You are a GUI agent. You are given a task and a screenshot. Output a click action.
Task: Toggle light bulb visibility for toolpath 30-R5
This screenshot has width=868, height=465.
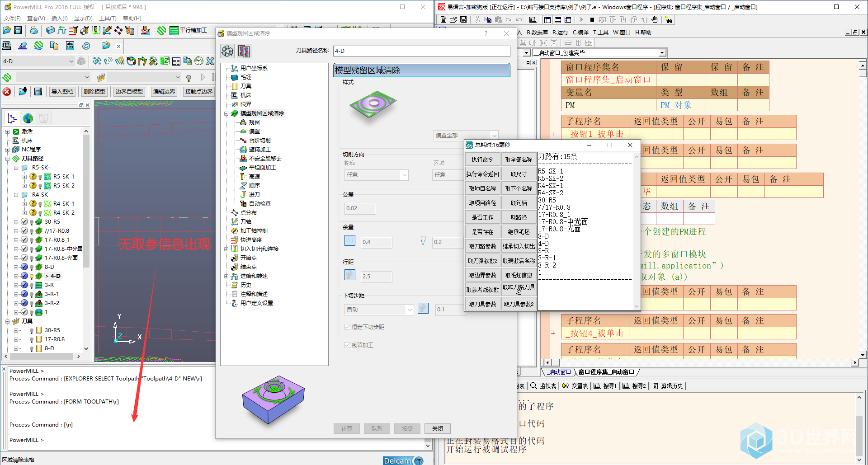point(32,222)
